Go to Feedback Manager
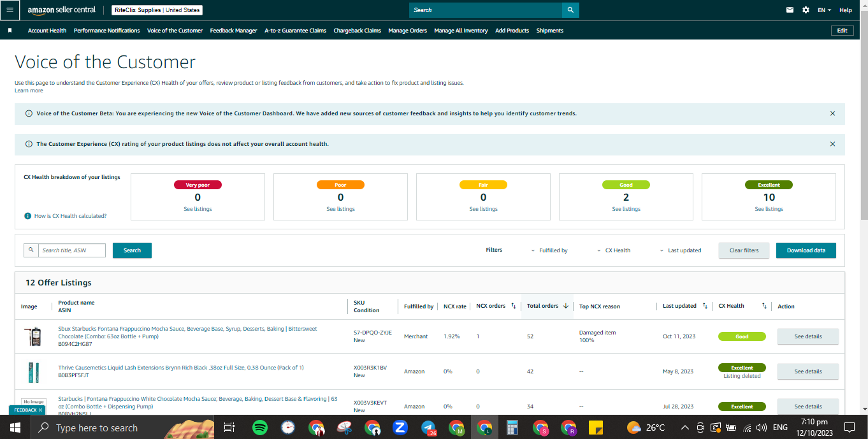 click(234, 31)
